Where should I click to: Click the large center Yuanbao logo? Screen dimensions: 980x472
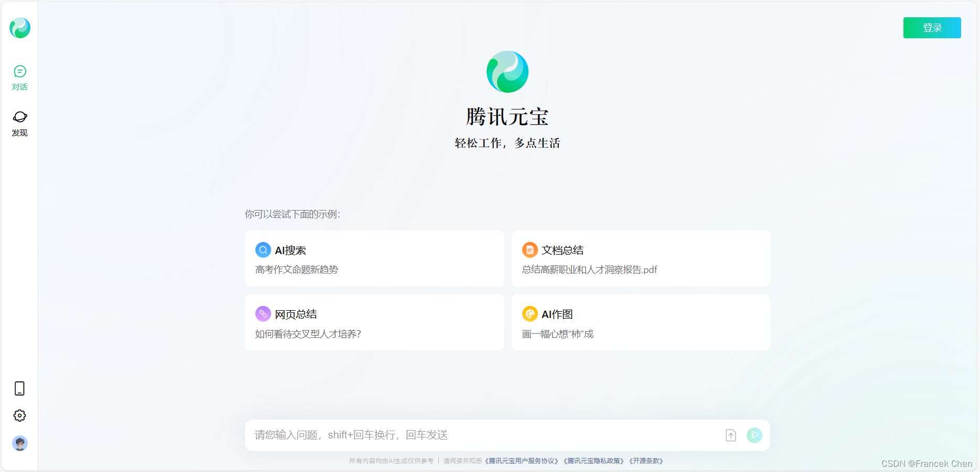[508, 72]
